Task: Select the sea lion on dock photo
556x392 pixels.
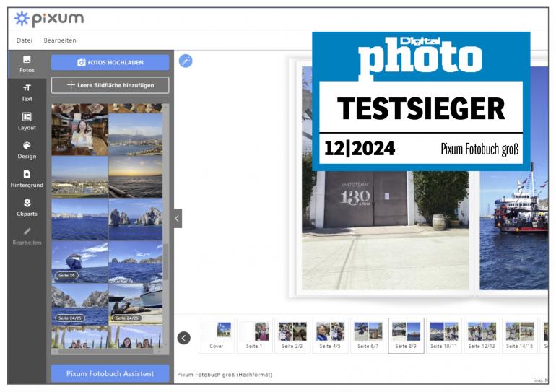Action: pos(136,304)
